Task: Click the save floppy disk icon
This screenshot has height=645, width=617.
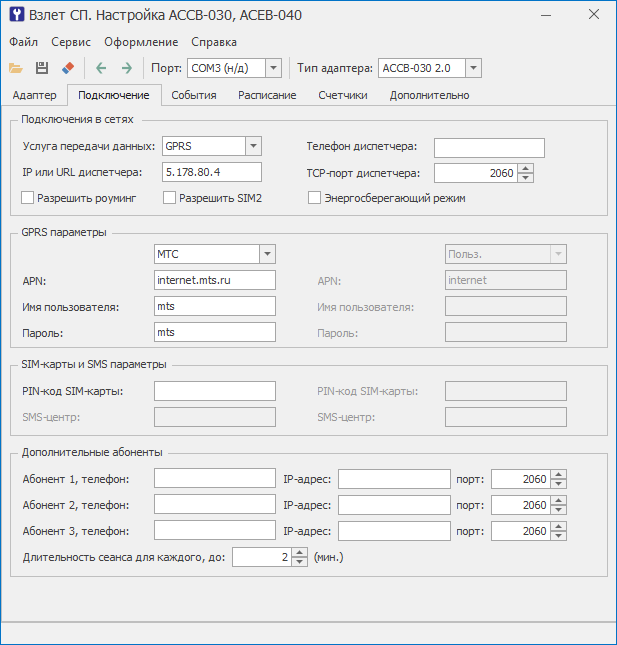Action: [x=42, y=68]
